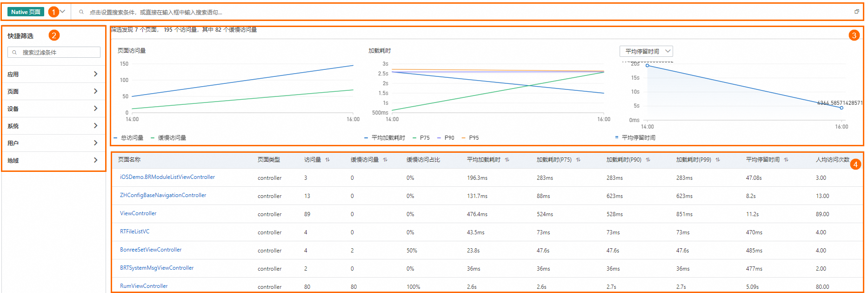Open the 平均停留时间 metric dropdown
This screenshot has width=868, height=293.
pyautogui.click(x=646, y=51)
